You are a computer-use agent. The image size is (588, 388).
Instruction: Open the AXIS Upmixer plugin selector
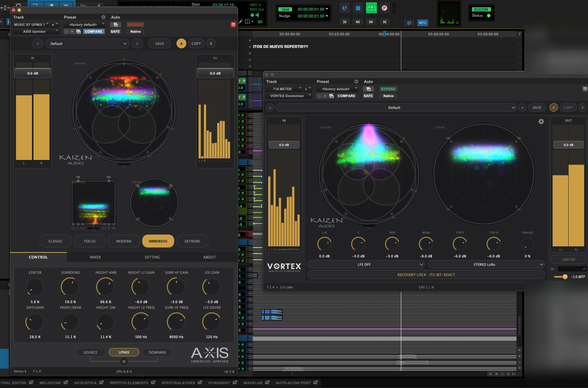coord(36,32)
